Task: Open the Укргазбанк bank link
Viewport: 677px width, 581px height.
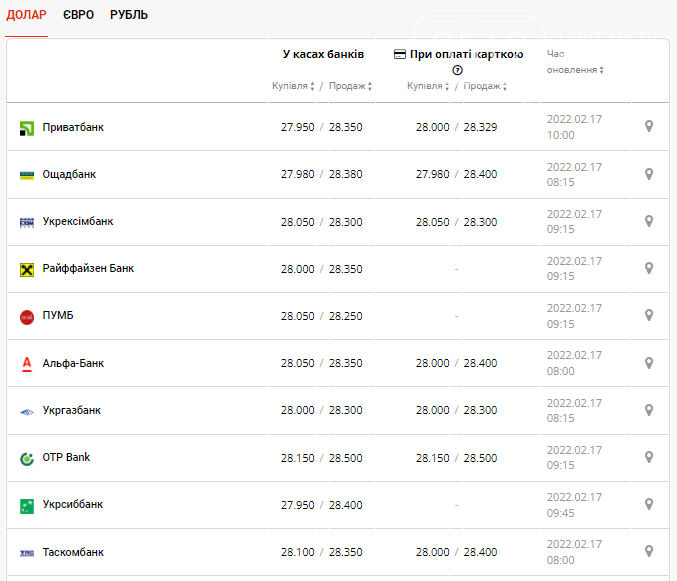Action: [x=72, y=410]
